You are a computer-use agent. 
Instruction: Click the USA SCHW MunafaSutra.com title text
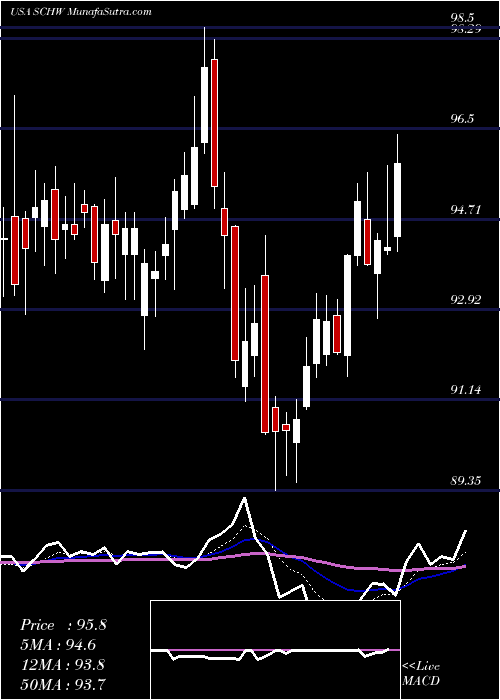click(81, 12)
